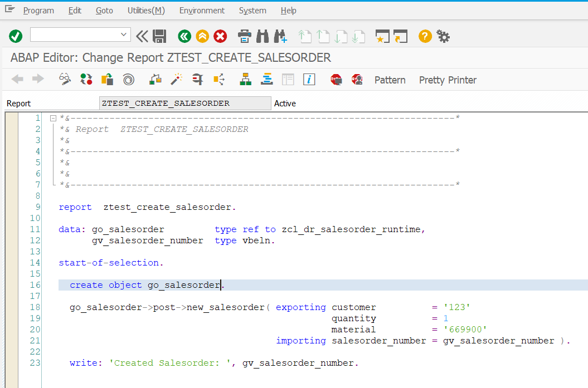Save the report with the floppy disk icon
This screenshot has width=588, height=388.
[159, 37]
